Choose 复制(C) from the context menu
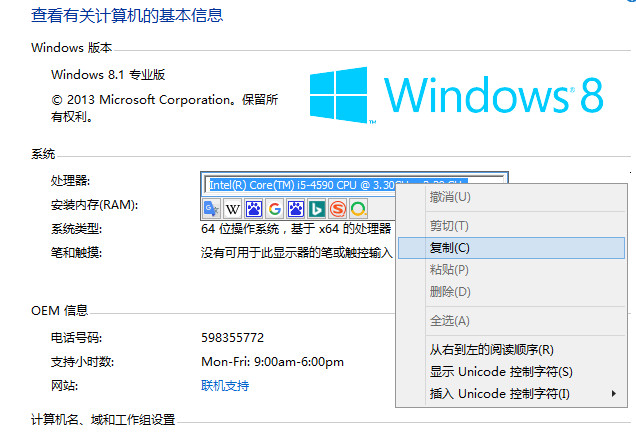 449,248
